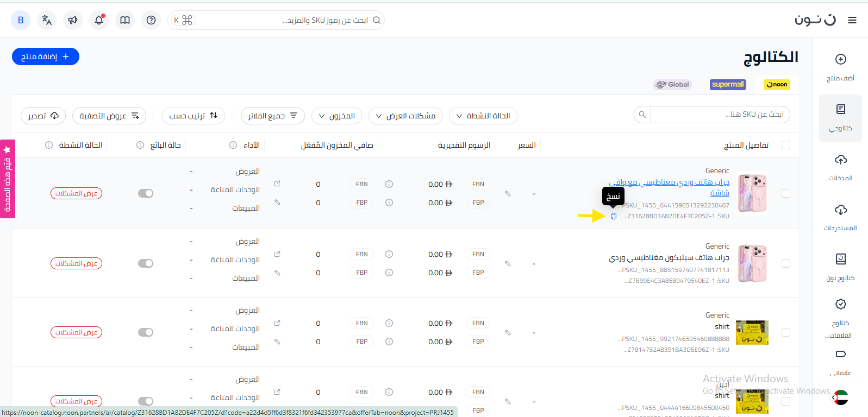868x417 pixels.
Task: Click the copy SKU icon for first product
Action: (613, 216)
